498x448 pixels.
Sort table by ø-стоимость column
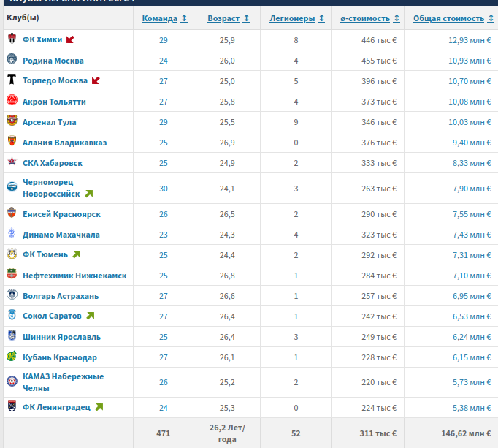[x=369, y=18]
